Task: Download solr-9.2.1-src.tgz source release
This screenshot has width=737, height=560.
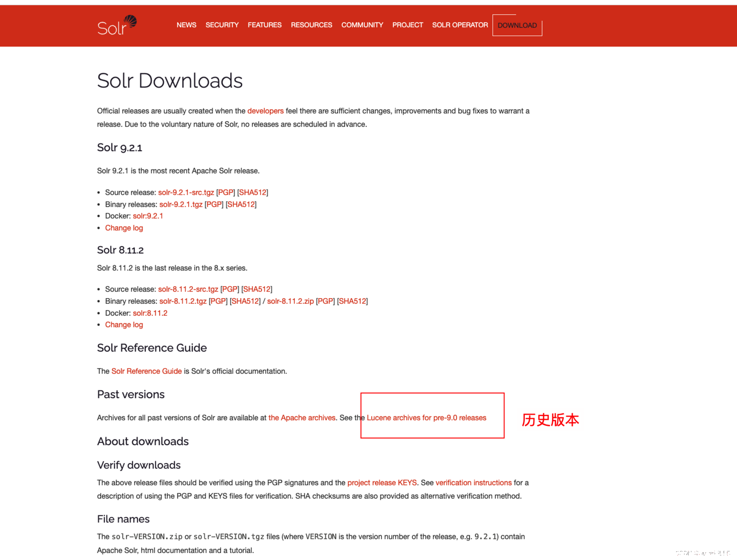Action: click(x=186, y=192)
